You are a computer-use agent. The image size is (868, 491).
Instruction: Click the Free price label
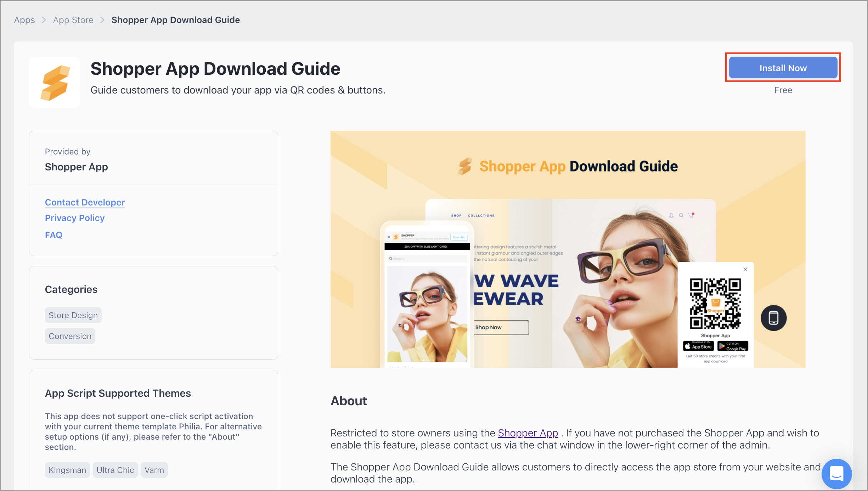pos(783,90)
